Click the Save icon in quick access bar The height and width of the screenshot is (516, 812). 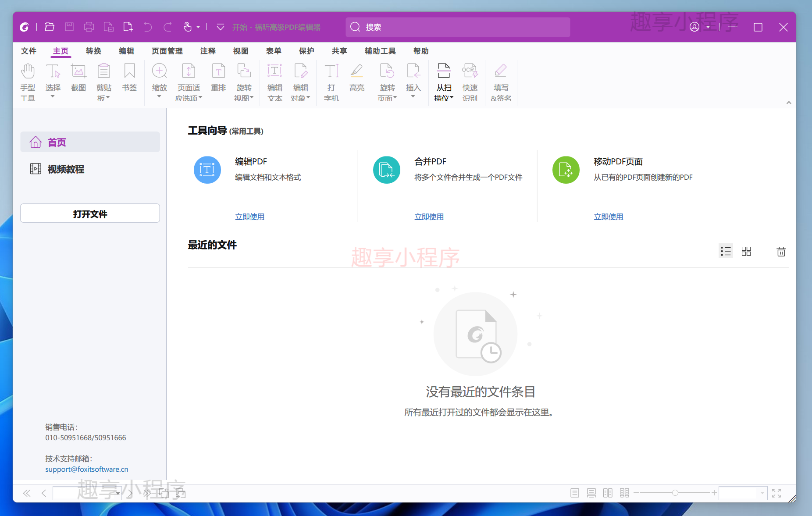click(69, 27)
